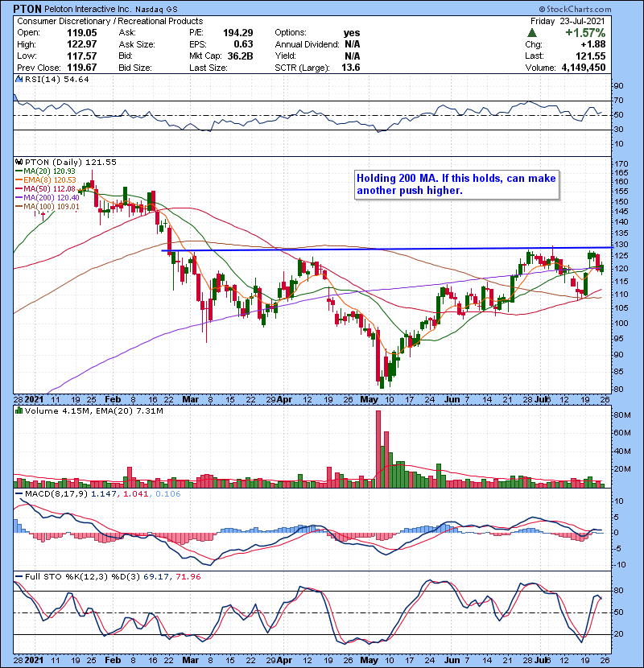Click the date 'Friday 23-Jul-2021'
Viewport: 644px width, 668px height.
pos(568,21)
